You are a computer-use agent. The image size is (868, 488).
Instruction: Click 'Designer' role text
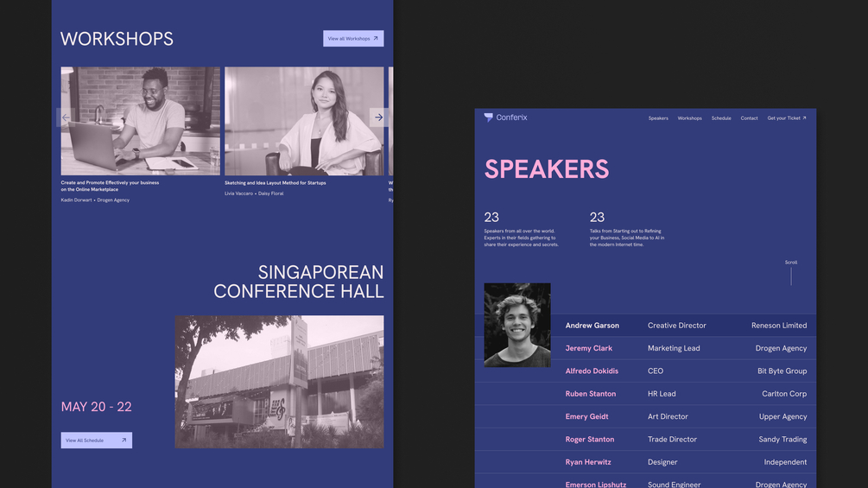tap(662, 461)
